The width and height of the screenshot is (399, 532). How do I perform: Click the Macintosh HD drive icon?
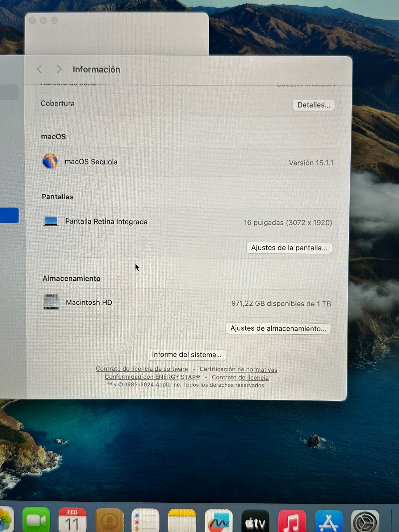click(x=51, y=302)
